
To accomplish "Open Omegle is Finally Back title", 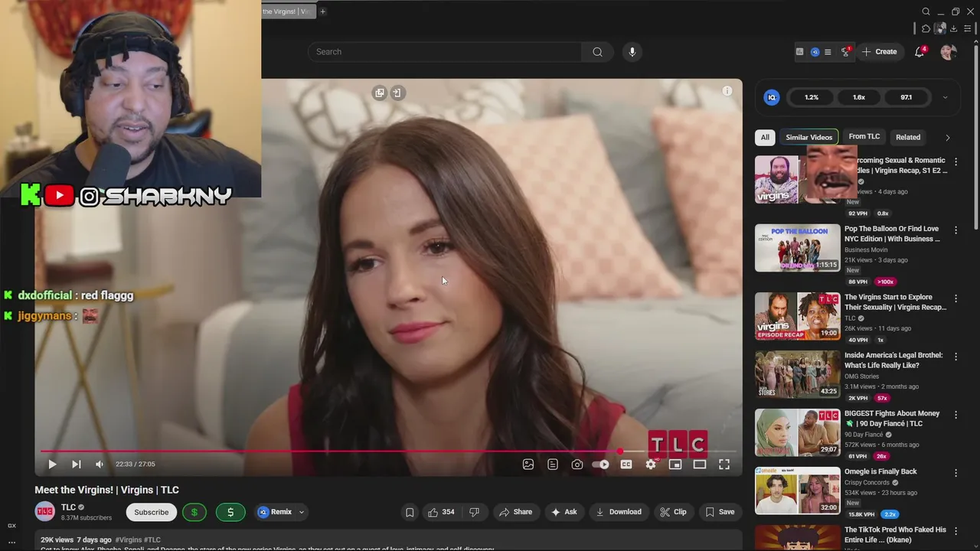I will click(x=880, y=471).
